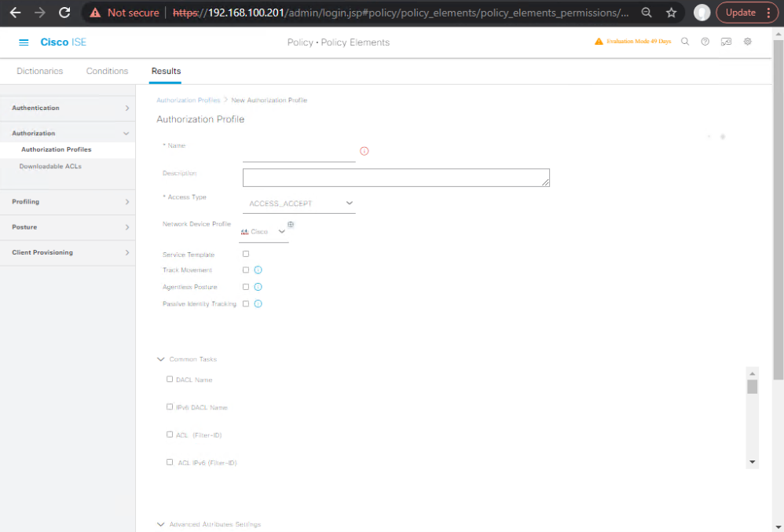The height and width of the screenshot is (532, 784).
Task: Click the Policy · Policy Elements page title
Action: [339, 42]
